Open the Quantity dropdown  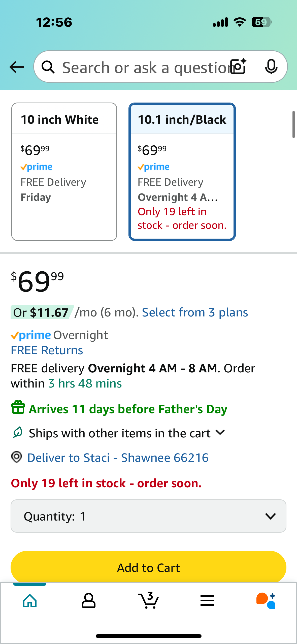[x=148, y=516]
